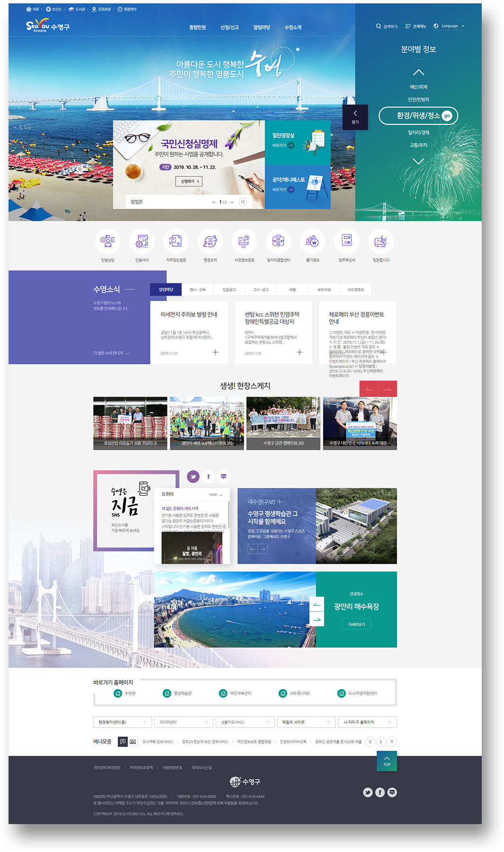Viewport: 504px width, 852px height.
Task: Open the 수영소개 main menu
Action: click(293, 27)
